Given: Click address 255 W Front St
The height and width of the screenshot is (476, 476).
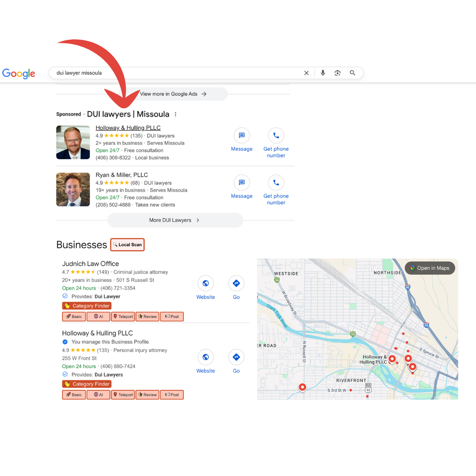Looking at the screenshot, I should 79,358.
